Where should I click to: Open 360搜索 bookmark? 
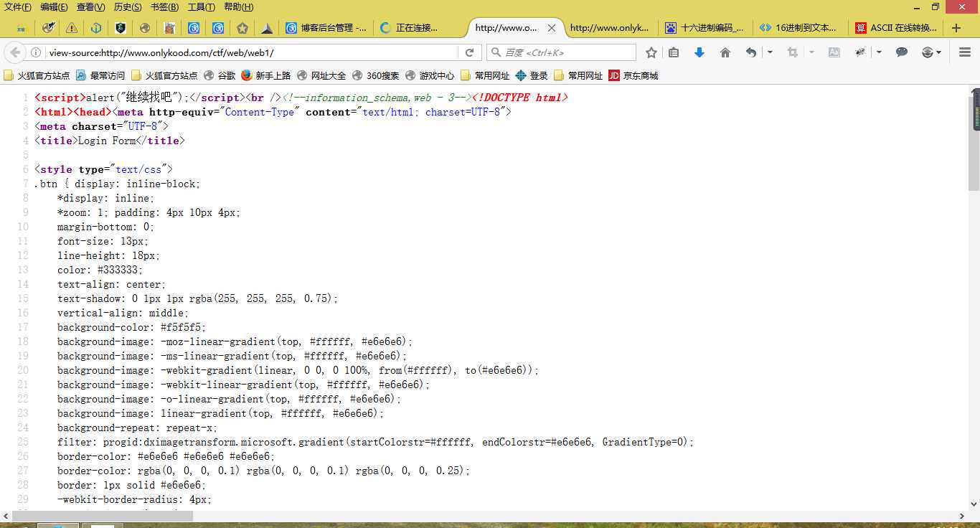coord(376,75)
